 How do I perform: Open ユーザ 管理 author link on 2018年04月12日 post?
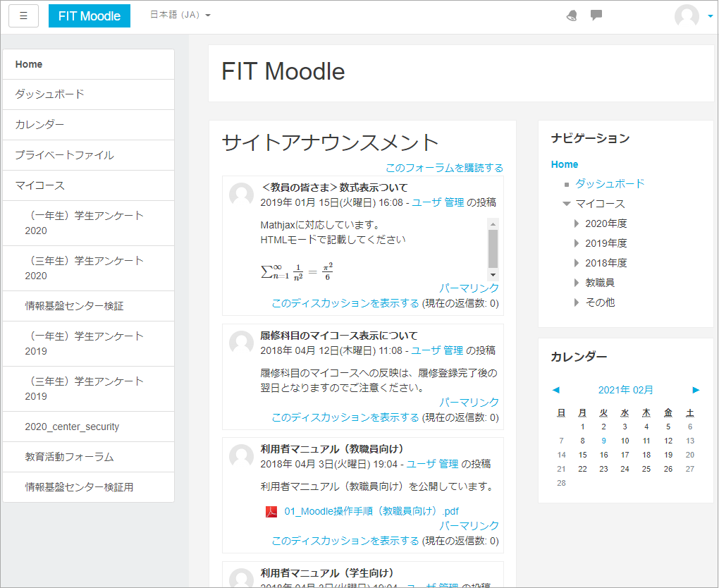pos(437,350)
